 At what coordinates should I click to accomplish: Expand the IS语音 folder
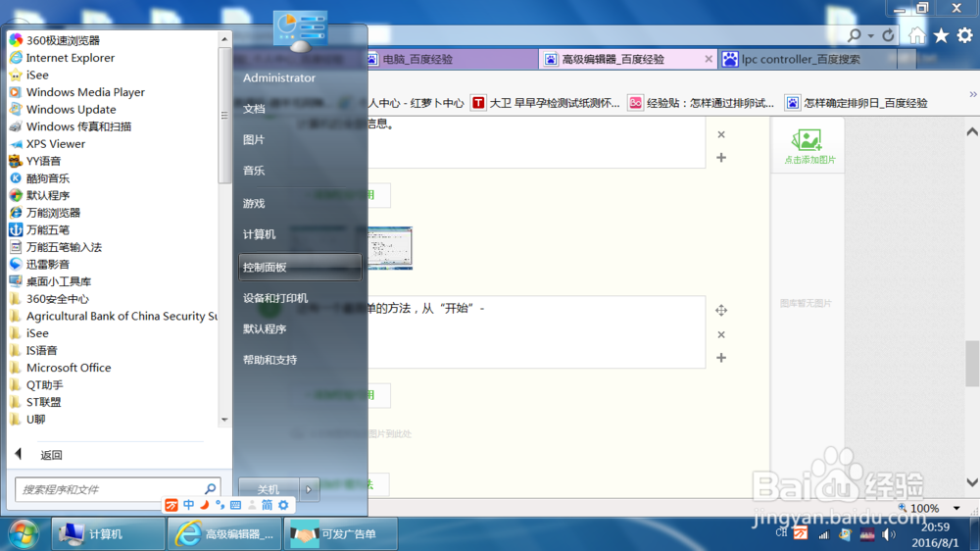click(x=33, y=350)
